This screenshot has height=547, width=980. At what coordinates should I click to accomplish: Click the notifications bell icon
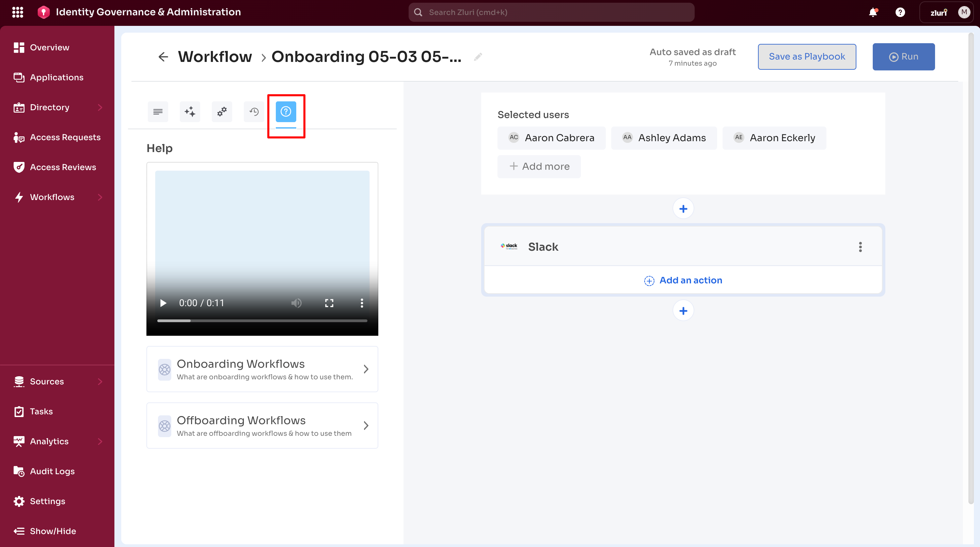point(873,13)
